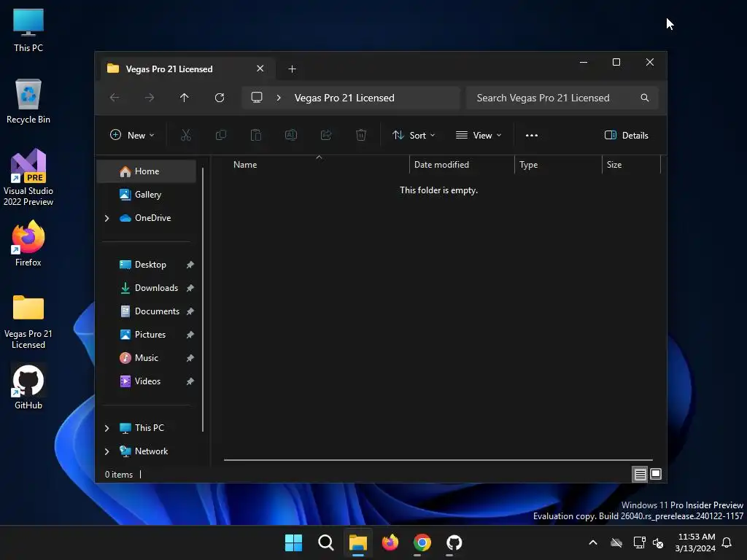
Task: Open the View dropdown menu
Action: [x=479, y=136]
